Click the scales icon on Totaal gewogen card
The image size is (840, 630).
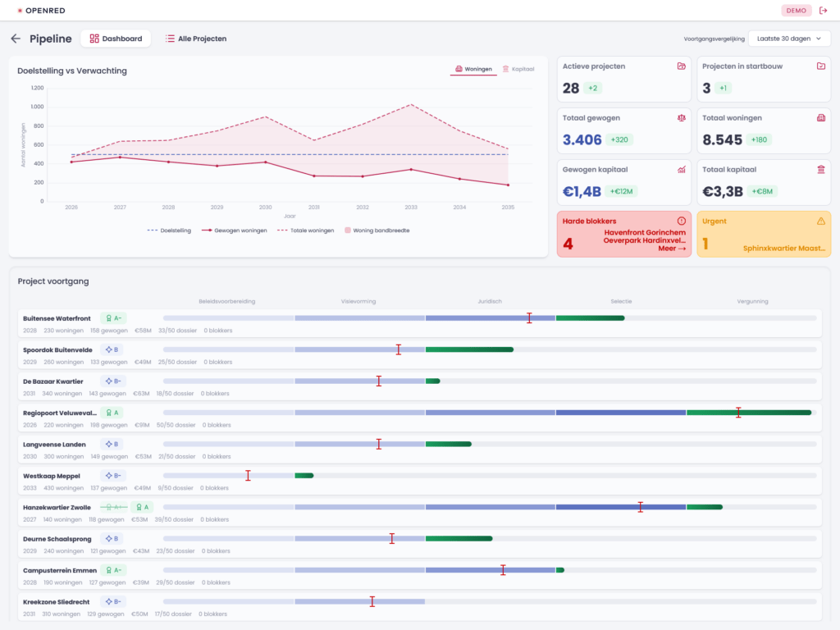pyautogui.click(x=682, y=118)
